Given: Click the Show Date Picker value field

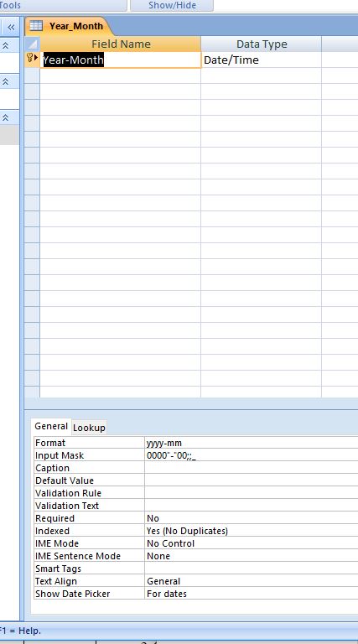Looking at the screenshot, I should [x=252, y=594].
